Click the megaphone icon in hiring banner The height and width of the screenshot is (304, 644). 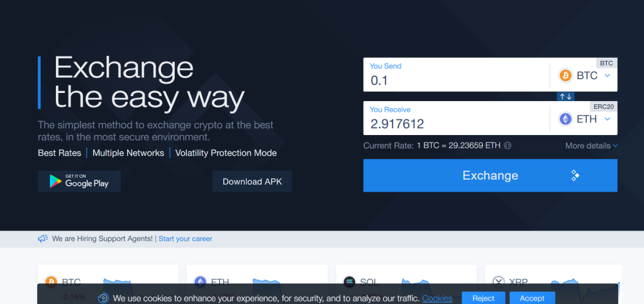43,239
